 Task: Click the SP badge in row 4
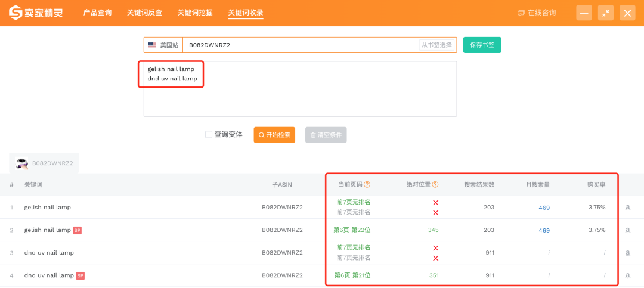80,275
